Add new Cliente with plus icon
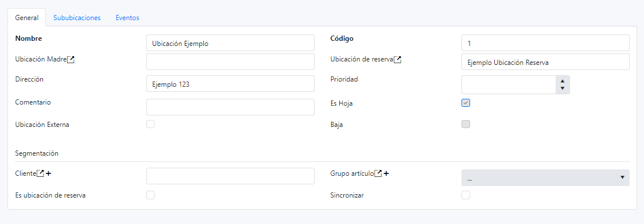The width and height of the screenshot is (644, 224). 48,173
